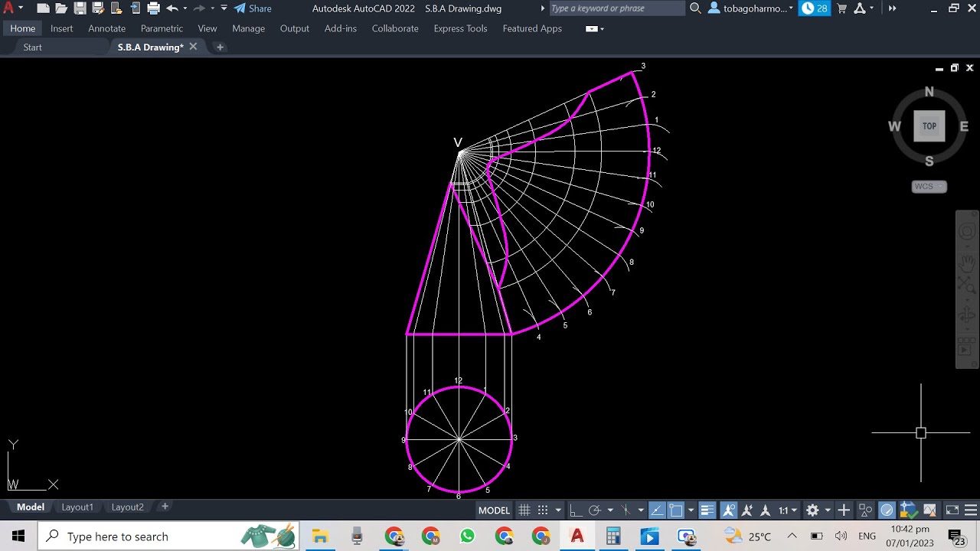Click the Clean Screen icon
Viewport: 980px width, 551px height.
pyautogui.click(x=952, y=510)
